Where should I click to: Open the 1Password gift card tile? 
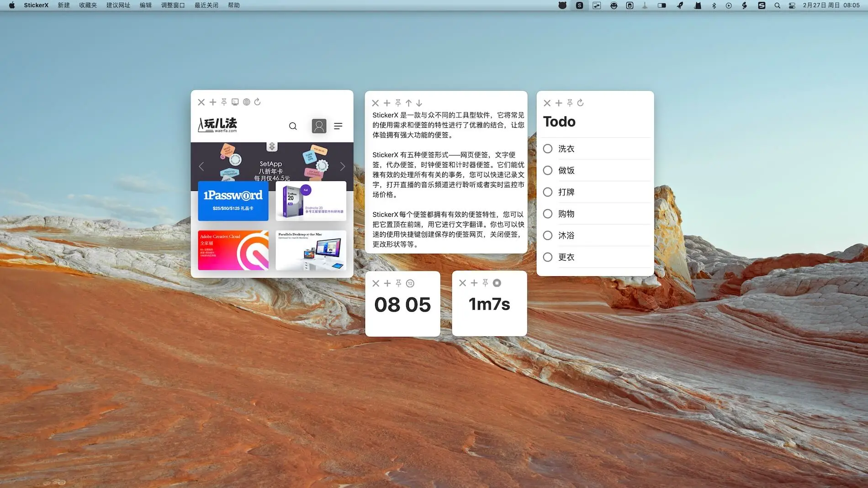tap(233, 201)
